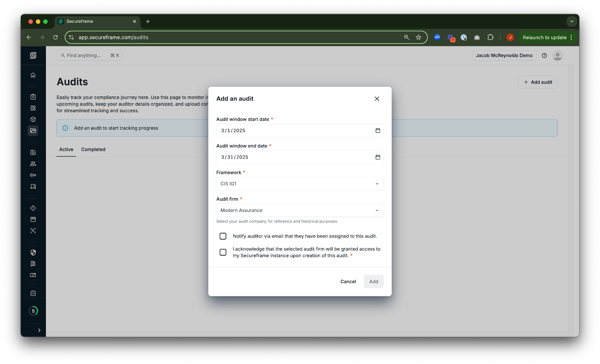Image resolution: width=600 pixels, height=364 pixels.
Task: Open Audit firm dropdown showing Modern Assurance
Action: pos(300,210)
